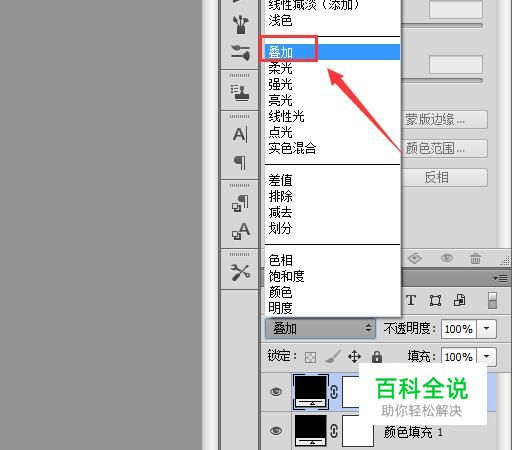Choose 明度 blend mode
This screenshot has width=512, height=450.
[x=333, y=308]
